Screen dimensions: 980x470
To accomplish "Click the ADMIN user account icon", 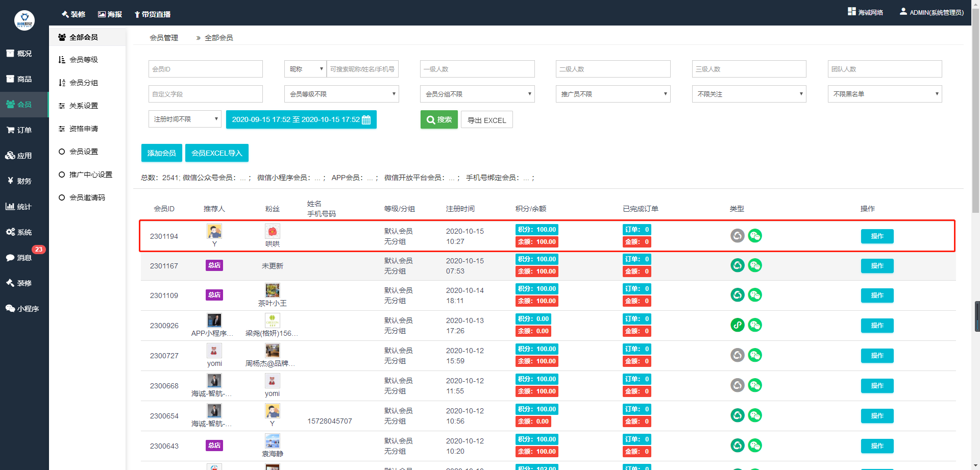I will click(903, 12).
